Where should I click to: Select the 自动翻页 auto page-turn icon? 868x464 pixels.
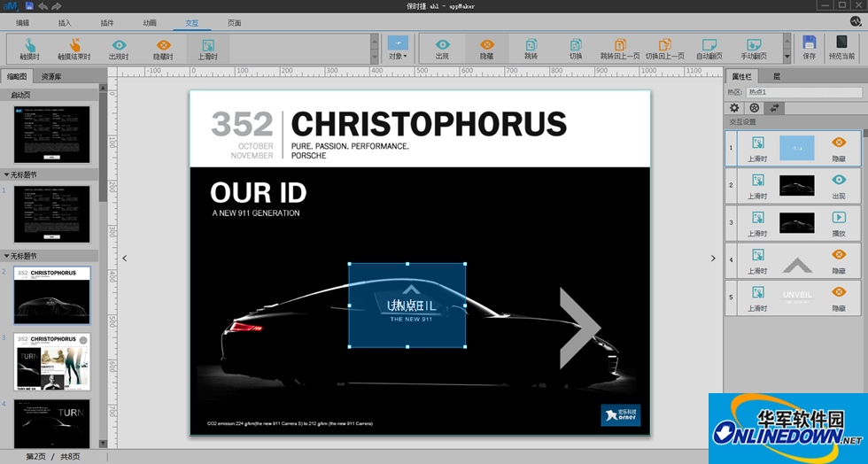[x=709, y=45]
